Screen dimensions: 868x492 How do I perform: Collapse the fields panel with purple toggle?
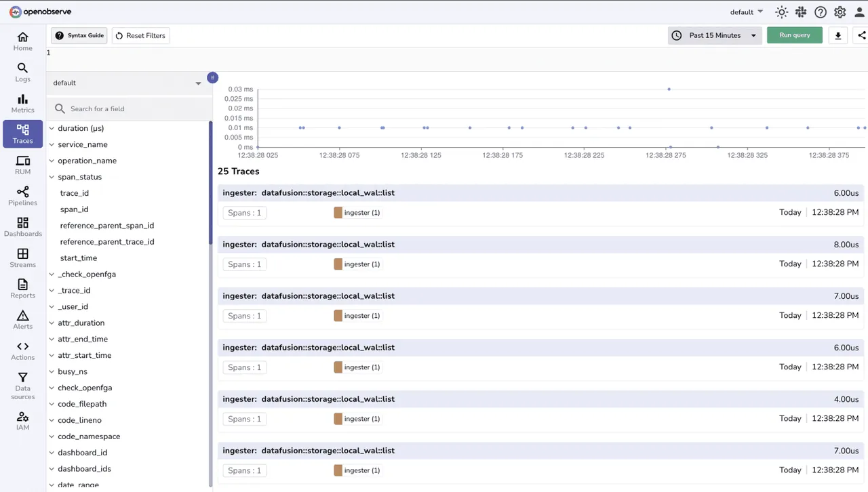coord(212,77)
